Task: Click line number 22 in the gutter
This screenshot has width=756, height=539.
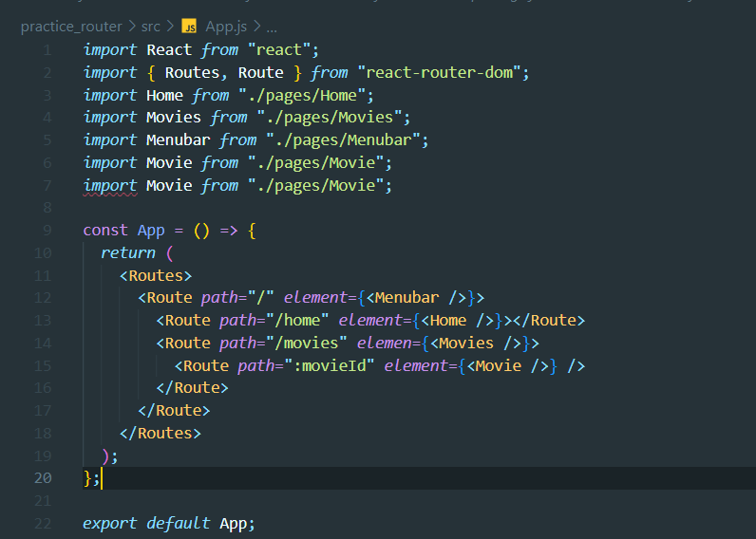Action: (43, 523)
